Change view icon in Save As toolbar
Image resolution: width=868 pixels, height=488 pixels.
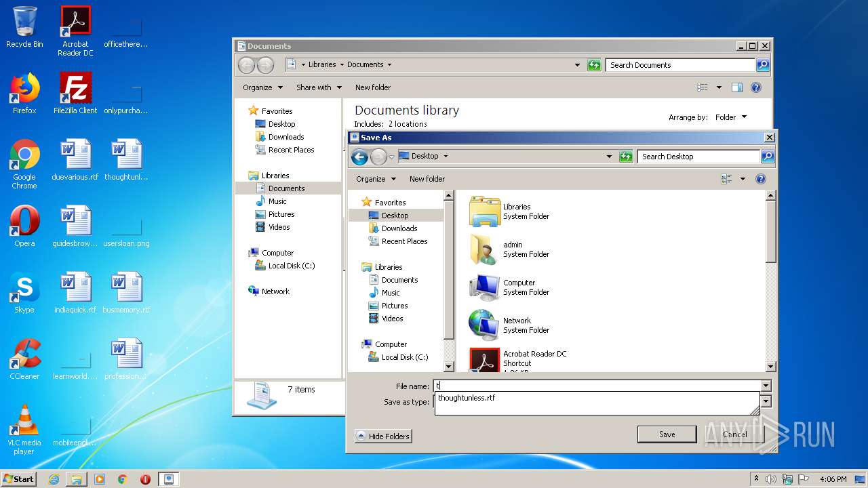point(727,179)
